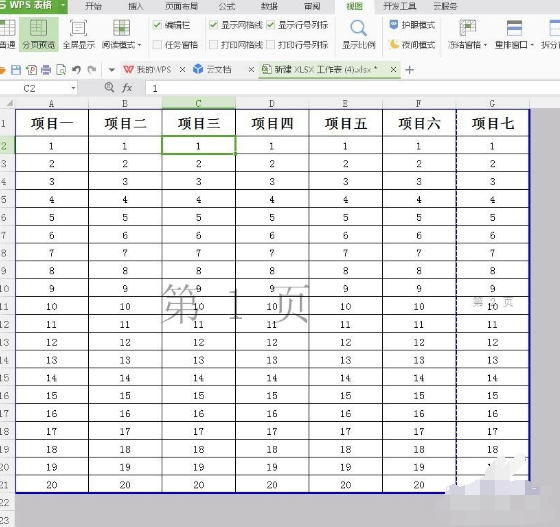The height and width of the screenshot is (527, 560).
Task: Click in the Name Box showing C2
Action: pos(35,88)
